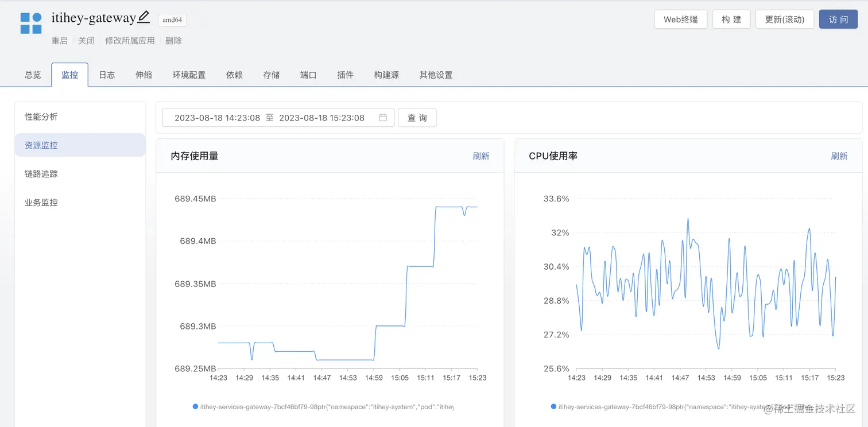Open the 存储 tab
This screenshot has width=868, height=427.
pos(272,75)
